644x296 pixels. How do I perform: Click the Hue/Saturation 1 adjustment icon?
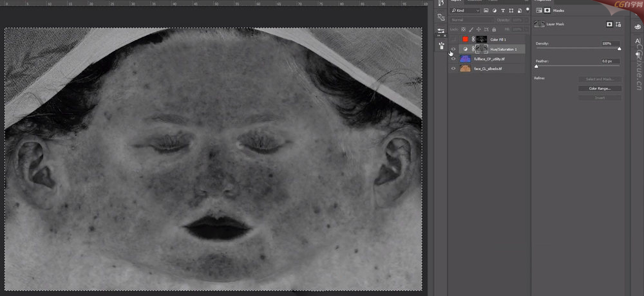(466, 49)
